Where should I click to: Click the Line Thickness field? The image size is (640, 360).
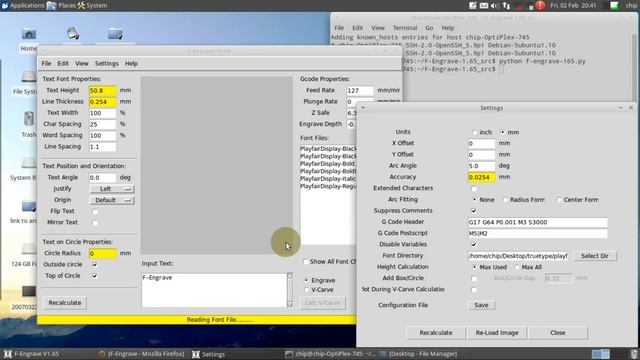pyautogui.click(x=102, y=102)
